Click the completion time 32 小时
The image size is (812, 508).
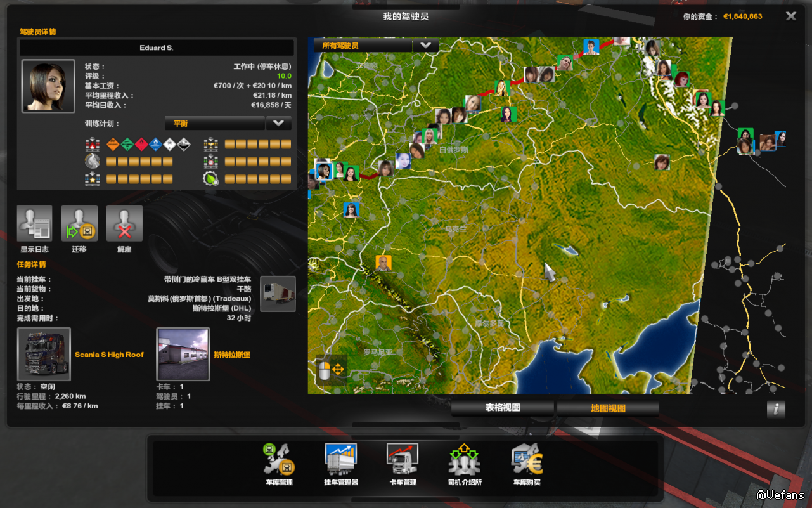coord(239,318)
